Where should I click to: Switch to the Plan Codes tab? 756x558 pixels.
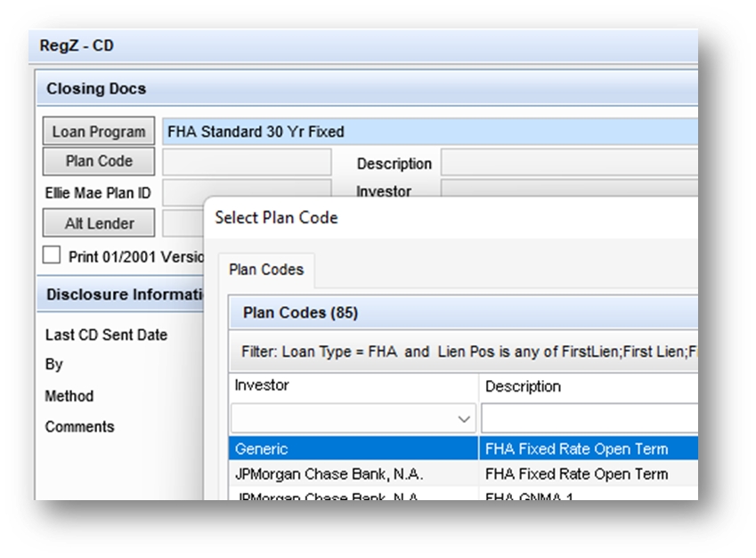click(266, 270)
